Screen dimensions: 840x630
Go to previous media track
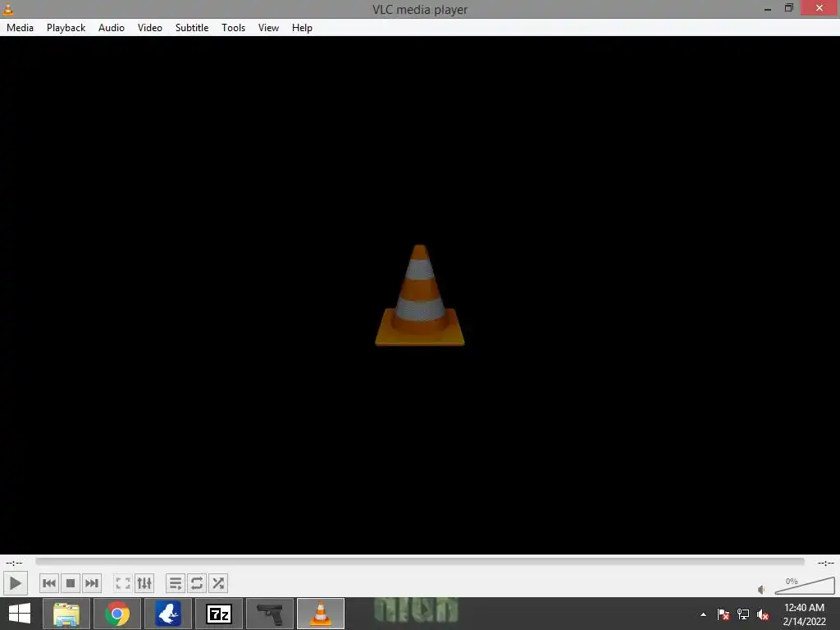(48, 583)
